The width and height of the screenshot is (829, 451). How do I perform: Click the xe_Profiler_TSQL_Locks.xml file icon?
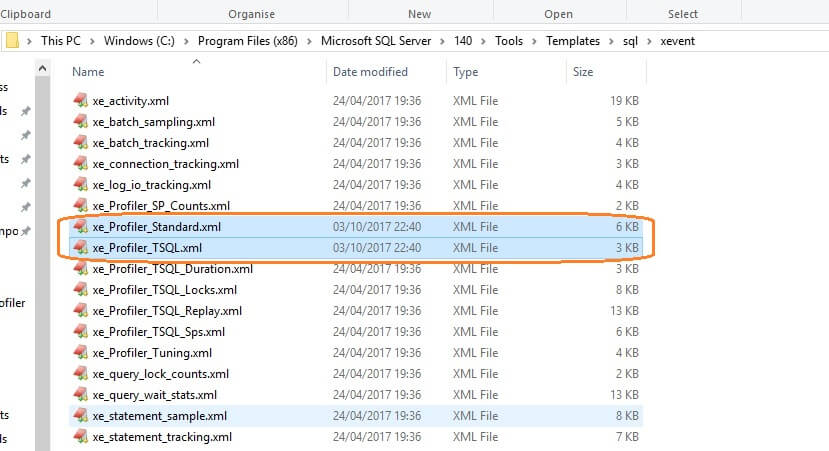81,290
